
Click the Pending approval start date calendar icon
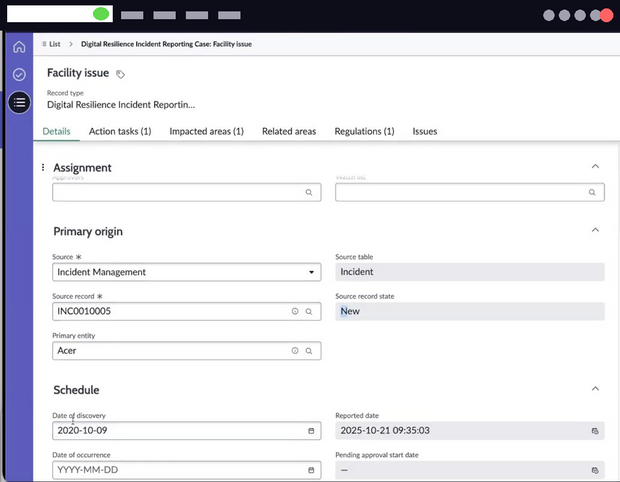[x=595, y=470]
